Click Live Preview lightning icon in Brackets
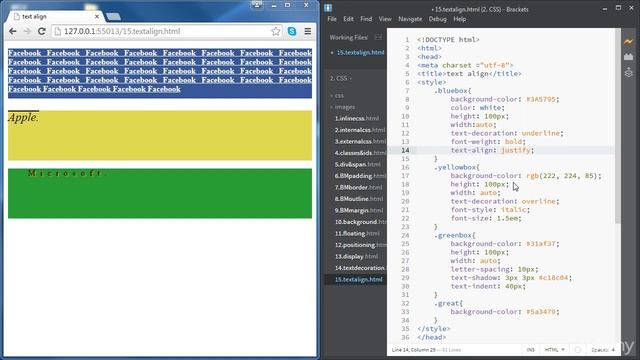This screenshot has width=640, height=360. tap(628, 41)
